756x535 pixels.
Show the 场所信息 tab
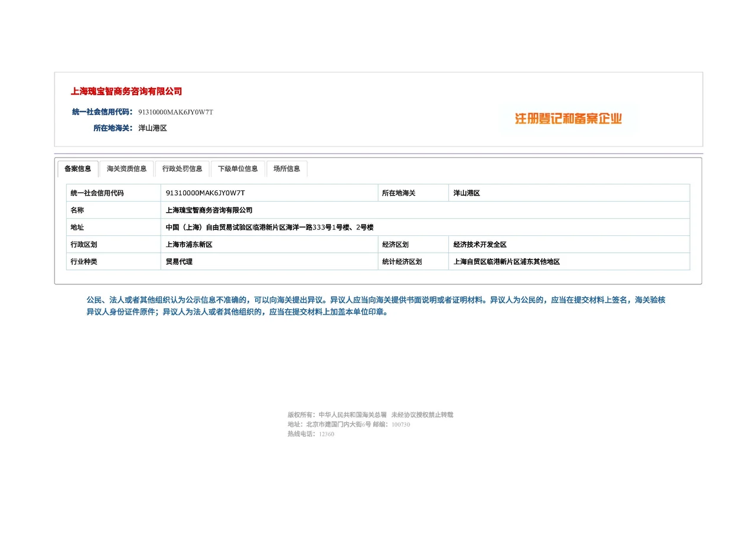pos(286,169)
